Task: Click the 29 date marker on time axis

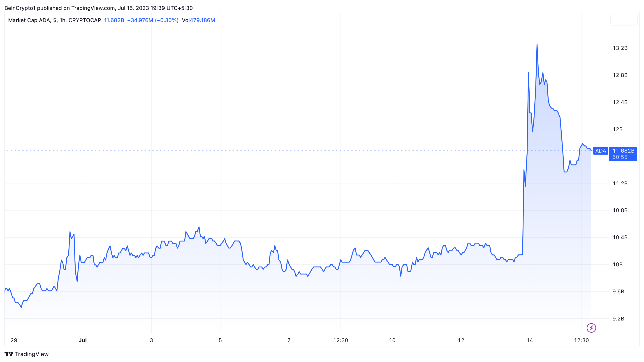Action: tap(14, 340)
